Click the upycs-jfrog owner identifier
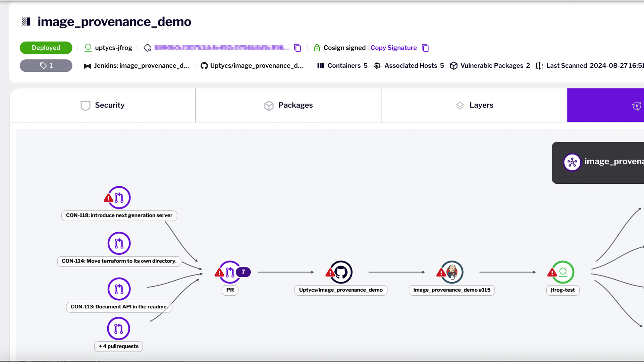 (x=113, y=48)
